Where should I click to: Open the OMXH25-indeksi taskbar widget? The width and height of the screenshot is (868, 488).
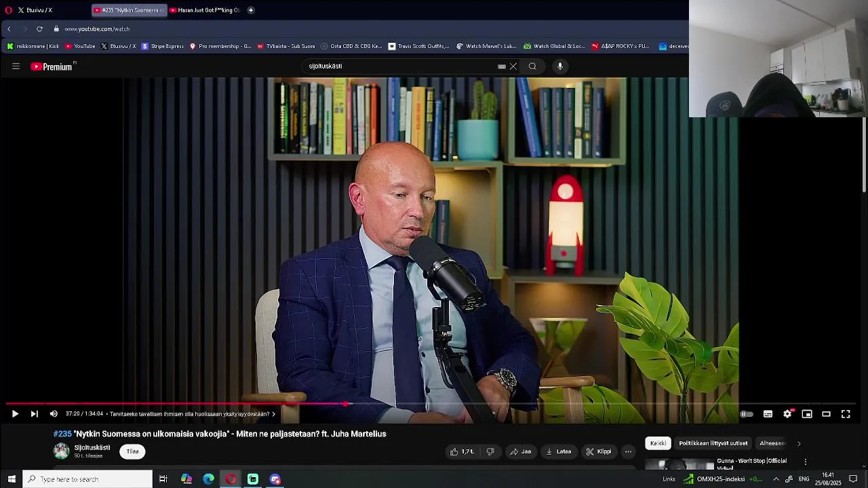click(723, 479)
